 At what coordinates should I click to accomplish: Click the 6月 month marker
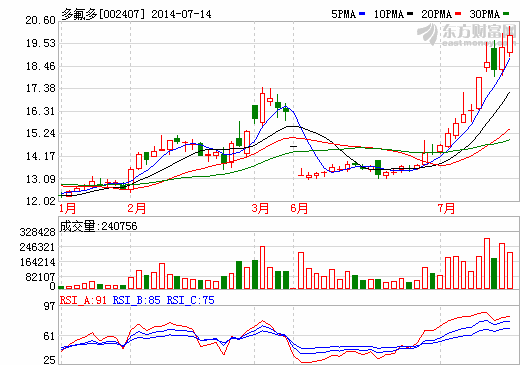tap(299, 208)
